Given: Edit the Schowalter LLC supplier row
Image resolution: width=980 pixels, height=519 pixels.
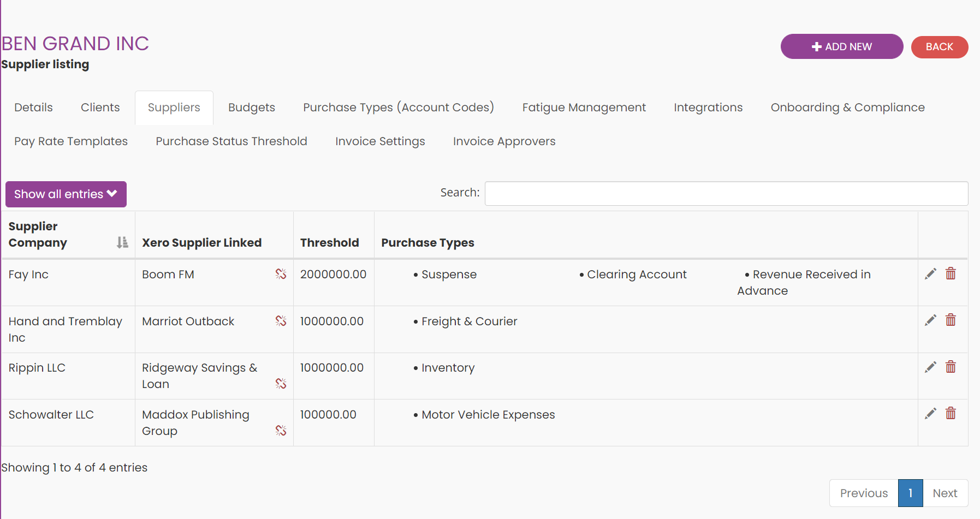Looking at the screenshot, I should click(930, 414).
